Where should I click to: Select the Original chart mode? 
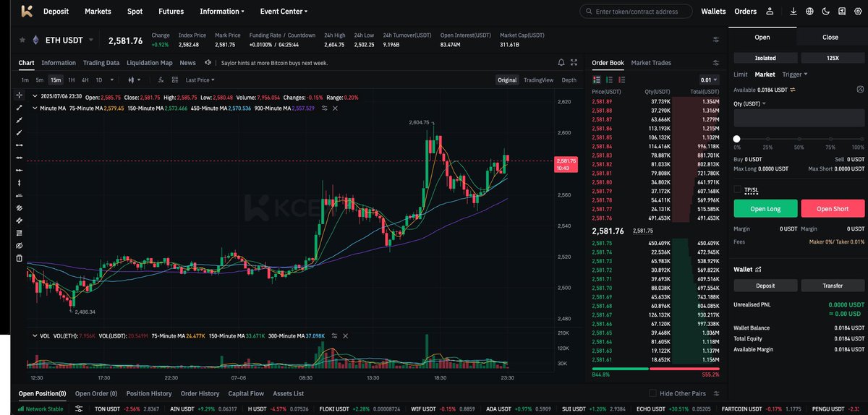tap(507, 80)
